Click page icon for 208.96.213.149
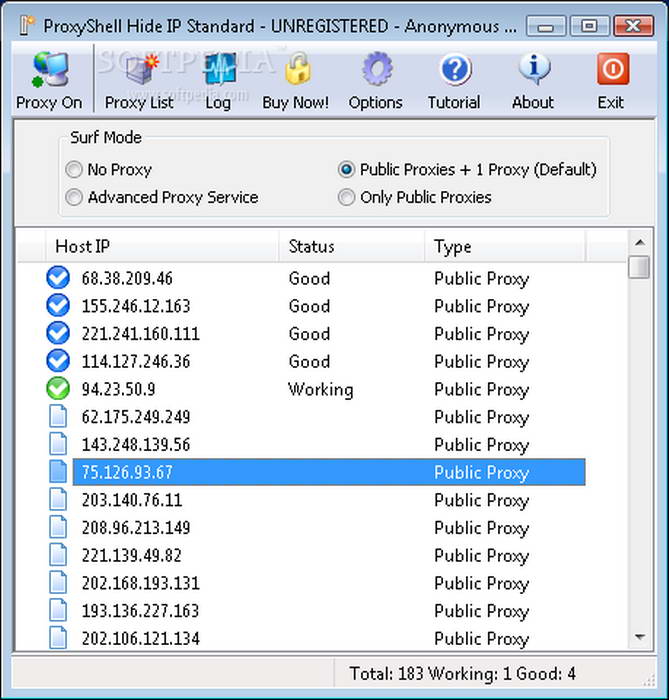669x700 pixels. pos(58,527)
